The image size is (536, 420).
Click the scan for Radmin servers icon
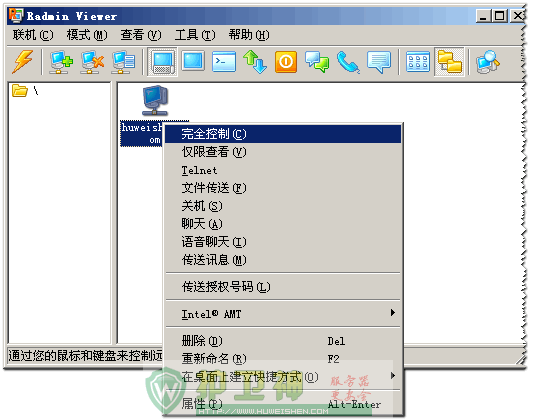coord(488,62)
